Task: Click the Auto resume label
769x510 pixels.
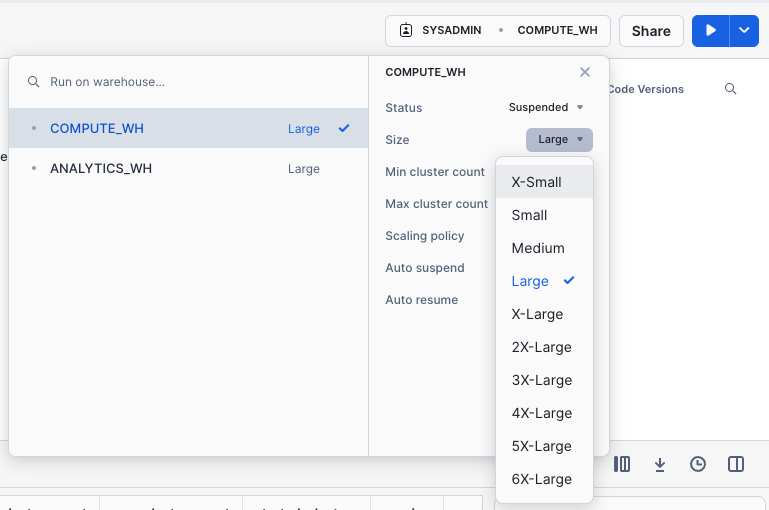Action: click(x=421, y=300)
